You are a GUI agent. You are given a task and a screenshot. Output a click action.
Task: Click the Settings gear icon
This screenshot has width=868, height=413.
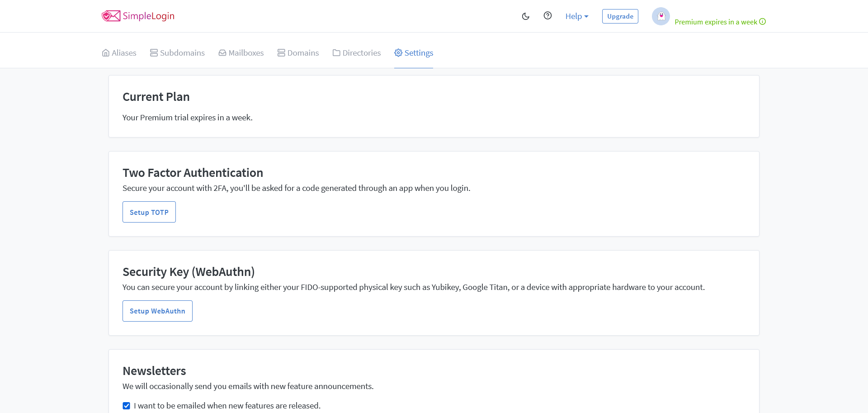click(x=398, y=53)
